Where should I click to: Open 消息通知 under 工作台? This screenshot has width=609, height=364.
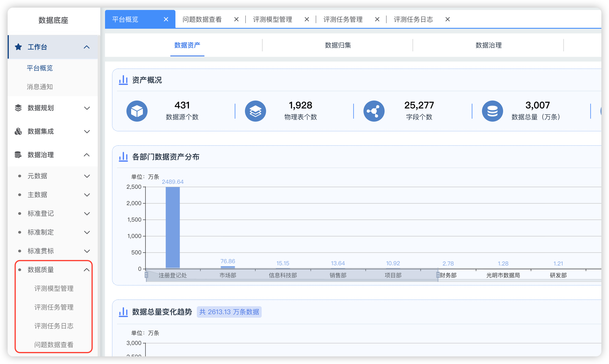(40, 87)
